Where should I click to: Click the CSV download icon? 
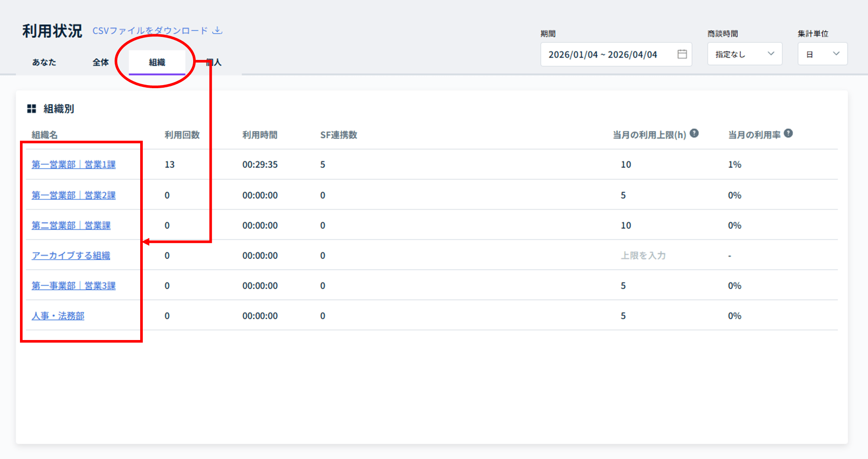coord(217,30)
